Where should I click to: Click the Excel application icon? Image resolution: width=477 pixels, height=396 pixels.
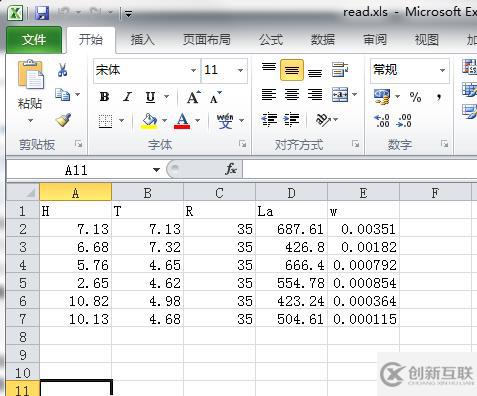[15, 13]
